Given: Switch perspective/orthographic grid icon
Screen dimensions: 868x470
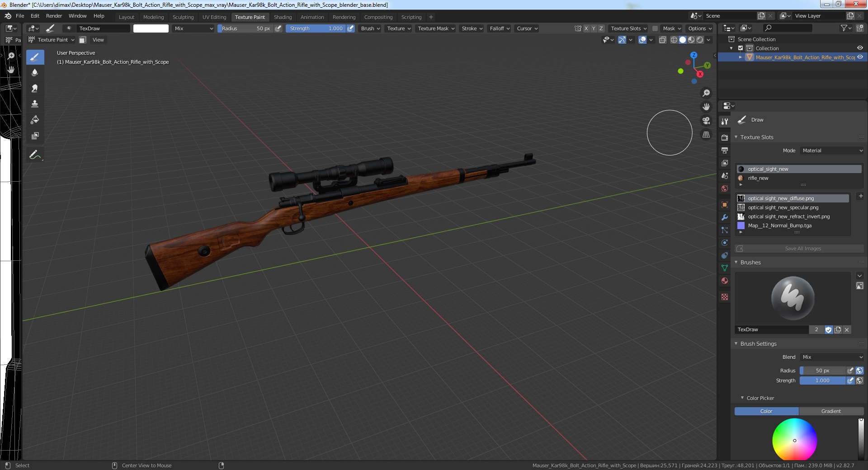Looking at the screenshot, I should pos(706,135).
